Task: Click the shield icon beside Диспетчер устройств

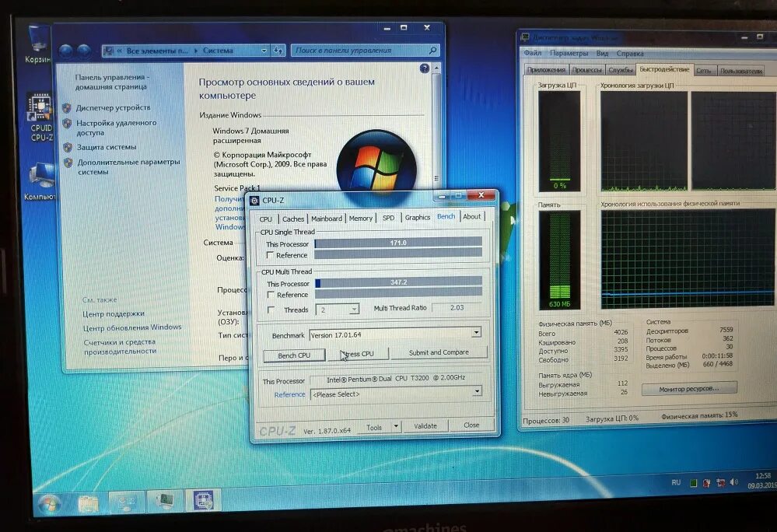Action: coord(67,108)
